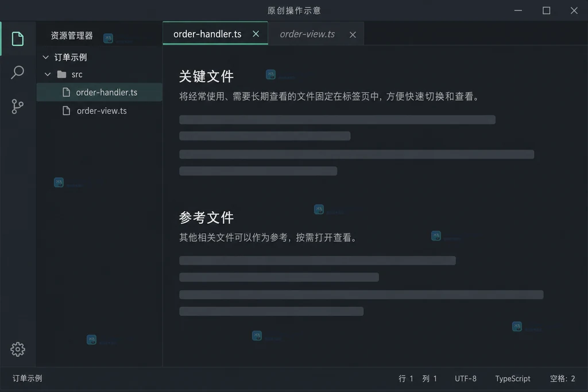Click the 资源管理器 panel title
Screen dimensions: 588x392
click(x=72, y=36)
